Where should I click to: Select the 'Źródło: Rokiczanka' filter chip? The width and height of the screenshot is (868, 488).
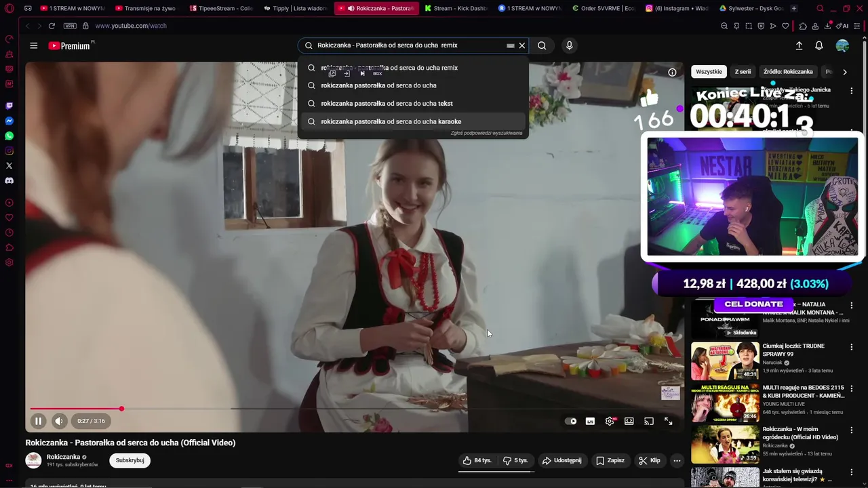point(788,72)
